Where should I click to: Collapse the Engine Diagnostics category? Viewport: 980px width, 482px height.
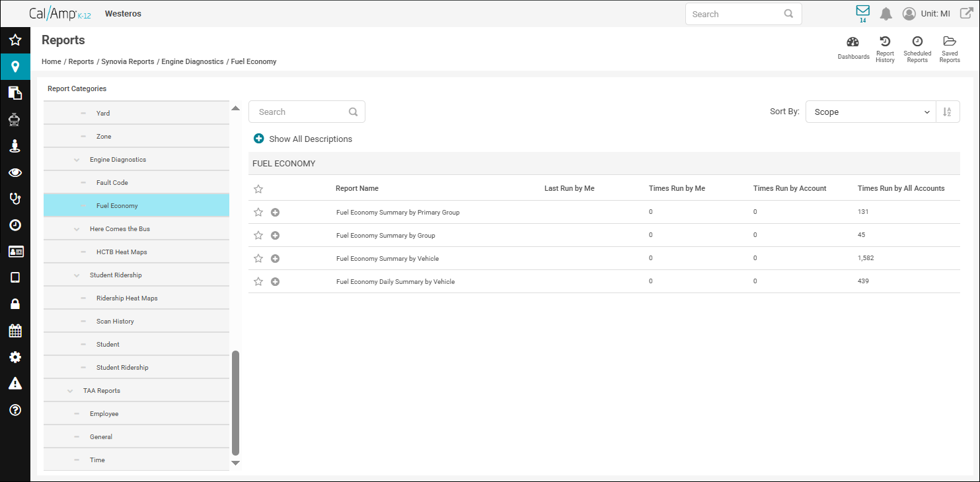click(x=77, y=160)
